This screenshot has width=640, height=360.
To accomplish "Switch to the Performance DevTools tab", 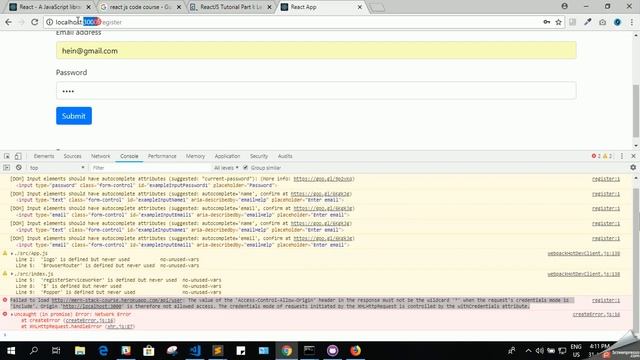I will (162, 156).
